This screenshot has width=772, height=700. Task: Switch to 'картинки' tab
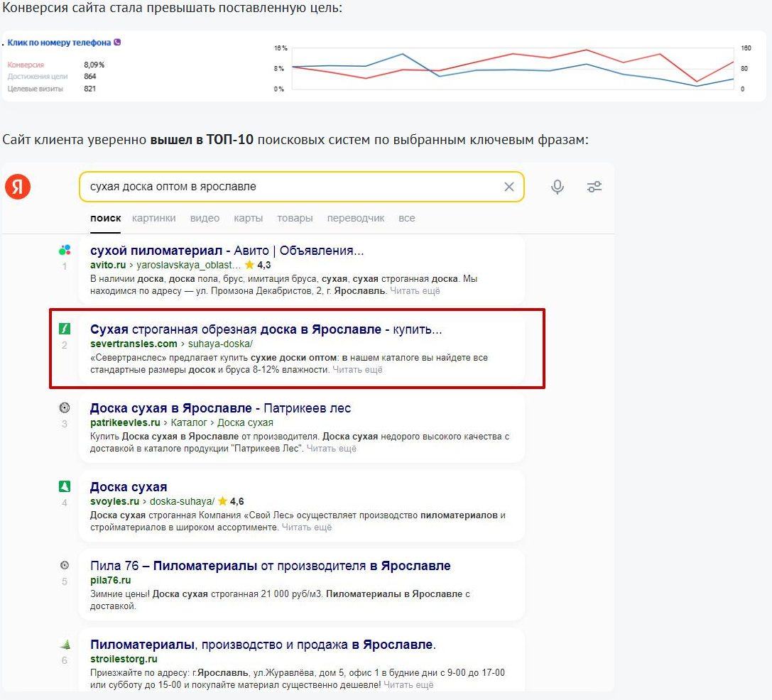click(153, 218)
